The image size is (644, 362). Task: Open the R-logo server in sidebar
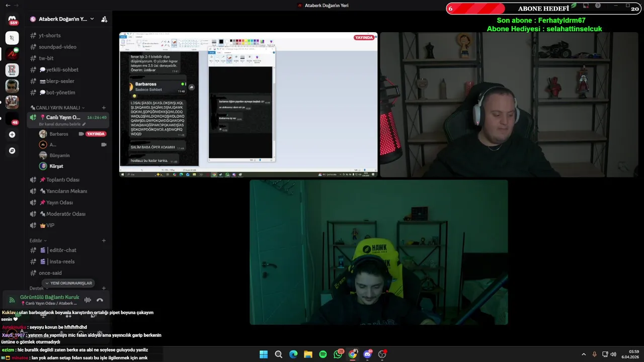[12, 70]
